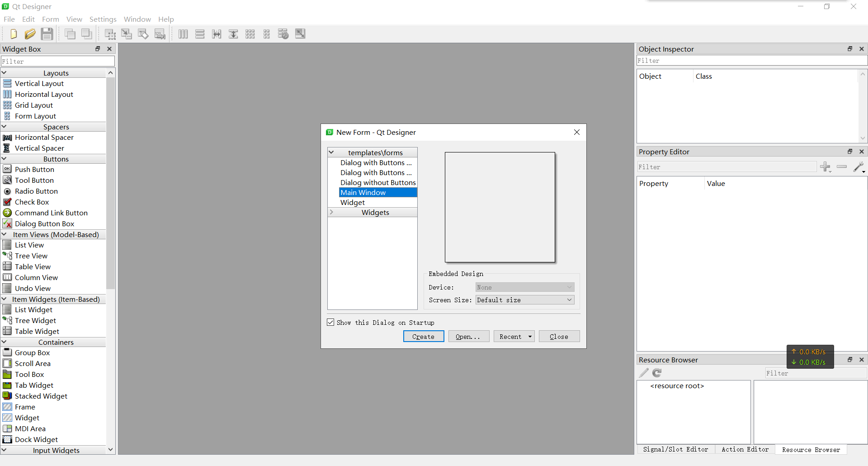Click the Adjust Size toolbar icon

(x=300, y=34)
